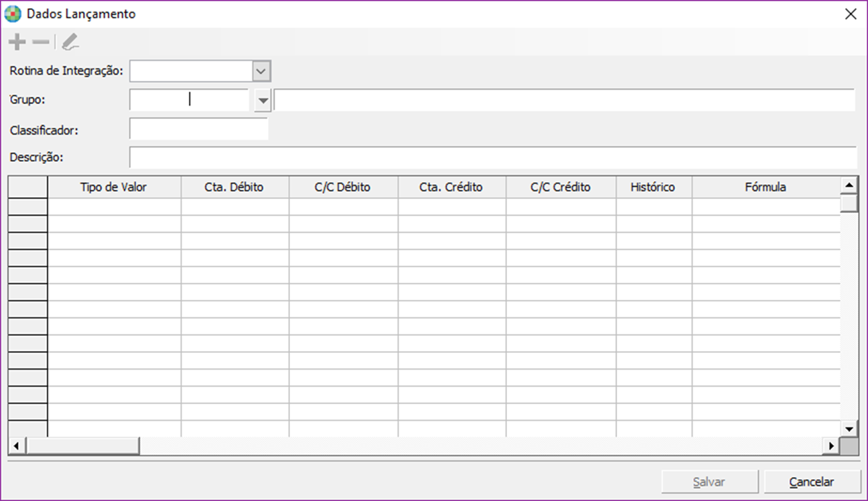Click first empty cell under Cta. Débito
The width and height of the screenshot is (868, 501).
click(x=235, y=206)
